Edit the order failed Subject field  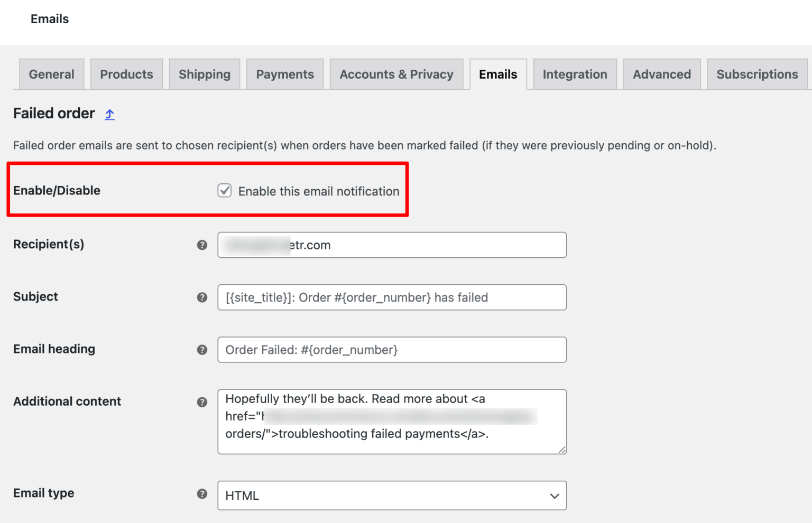click(392, 297)
